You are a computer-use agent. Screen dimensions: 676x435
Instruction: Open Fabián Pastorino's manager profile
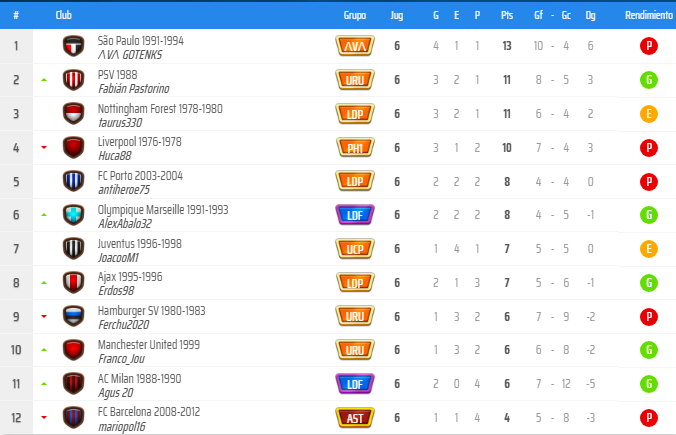pyautogui.click(x=133, y=89)
